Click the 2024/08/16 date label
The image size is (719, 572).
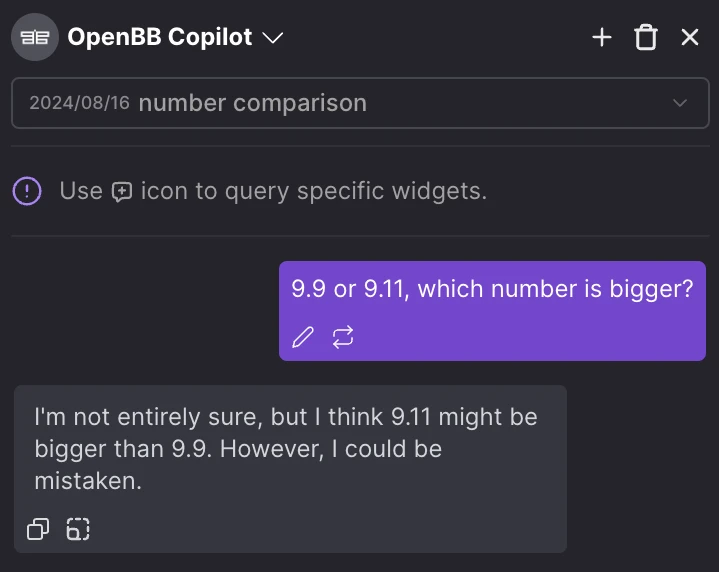coord(80,103)
